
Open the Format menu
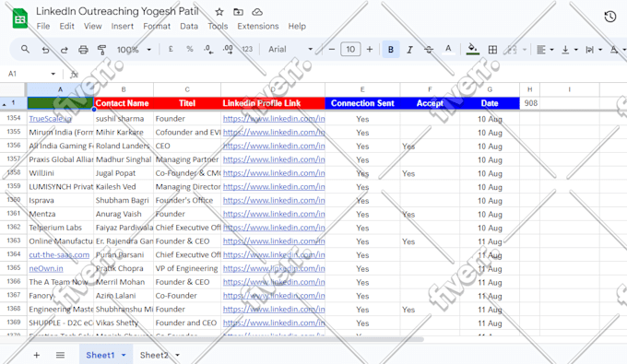pos(157,26)
